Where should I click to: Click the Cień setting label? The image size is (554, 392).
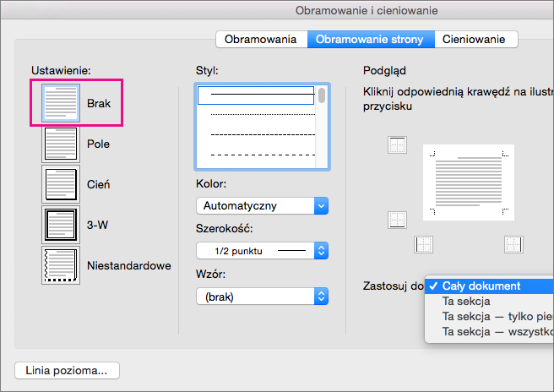[x=98, y=184]
